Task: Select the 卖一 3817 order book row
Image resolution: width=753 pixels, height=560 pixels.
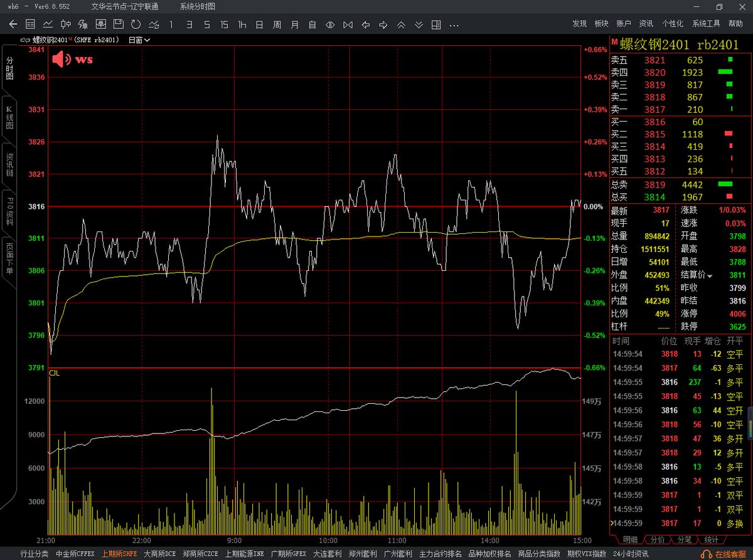Action: click(671, 109)
